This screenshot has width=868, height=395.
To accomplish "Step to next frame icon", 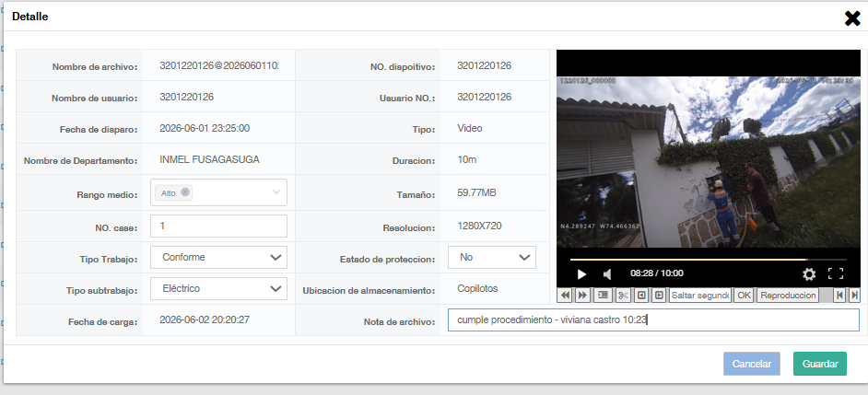I will [660, 296].
